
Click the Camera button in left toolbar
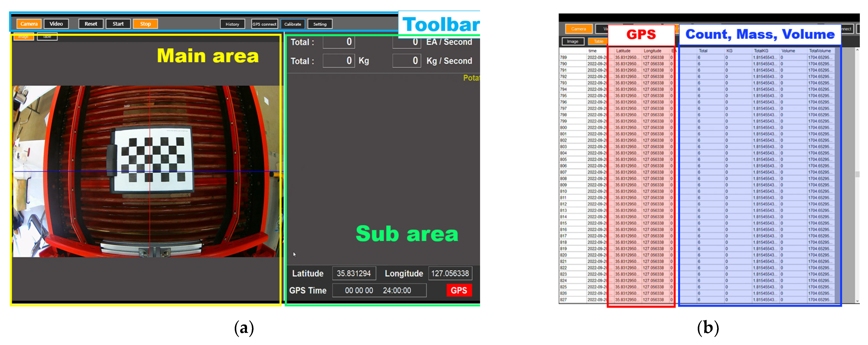pos(29,24)
